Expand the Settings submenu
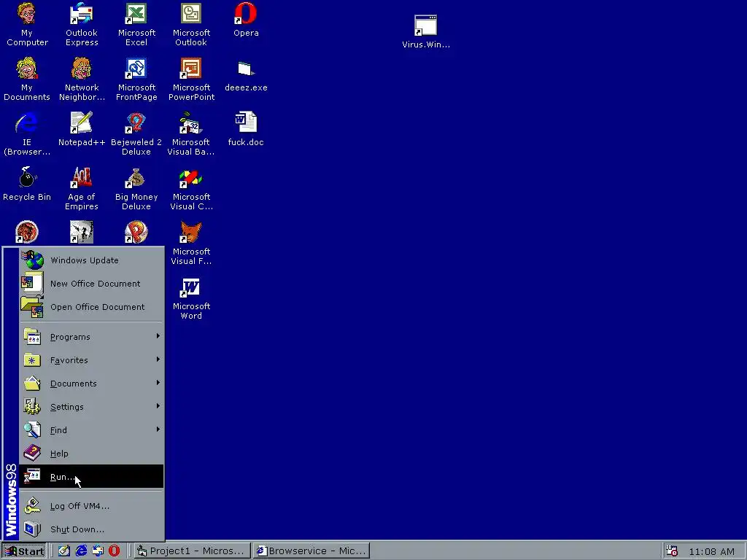747x560 pixels. (x=91, y=407)
